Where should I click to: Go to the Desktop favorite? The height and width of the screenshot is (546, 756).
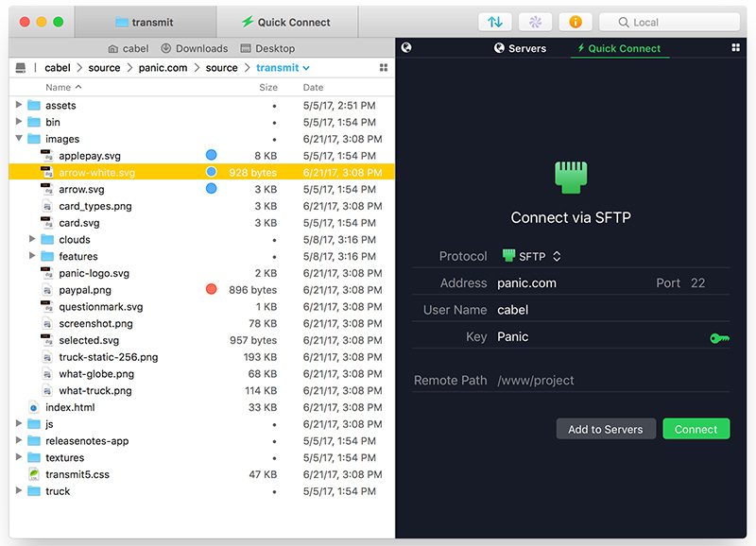pyautogui.click(x=267, y=49)
